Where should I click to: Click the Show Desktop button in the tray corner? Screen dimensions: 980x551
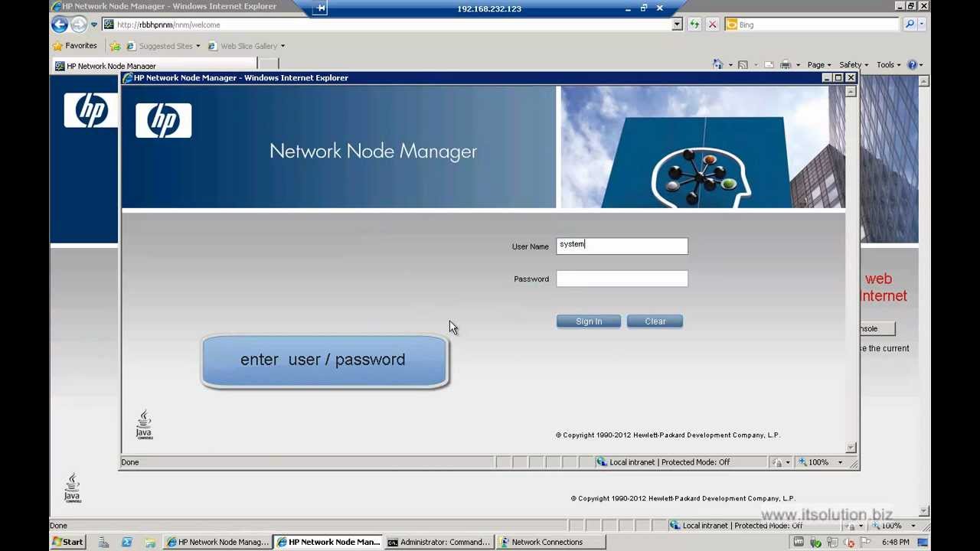click(x=923, y=543)
